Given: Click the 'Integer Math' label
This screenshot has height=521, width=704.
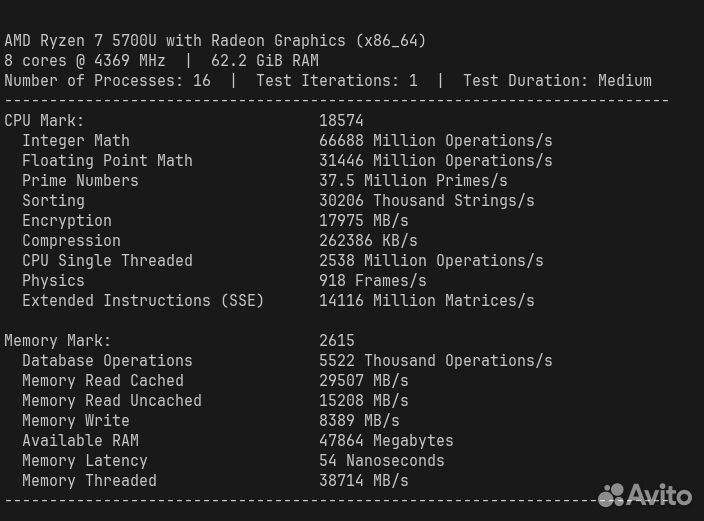Looking at the screenshot, I should tap(76, 141).
